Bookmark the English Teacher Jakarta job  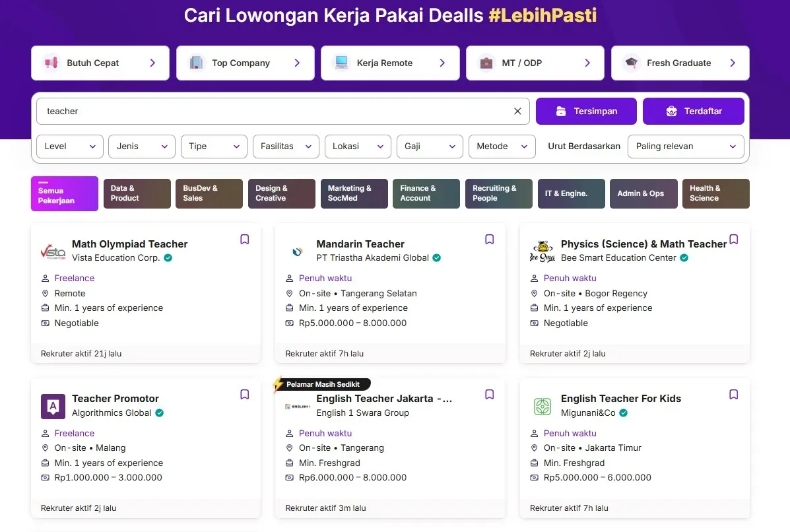(x=489, y=395)
